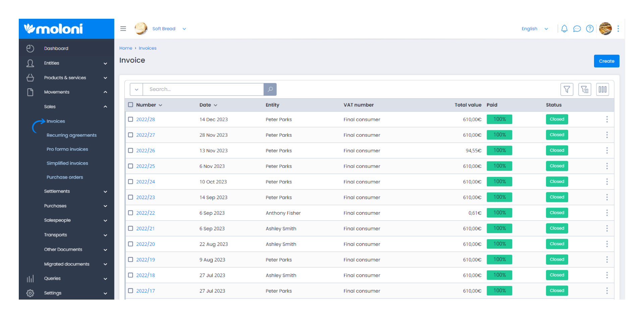644x318 pixels.
Task: Open invoice 2022/20 link
Action: [x=146, y=244]
